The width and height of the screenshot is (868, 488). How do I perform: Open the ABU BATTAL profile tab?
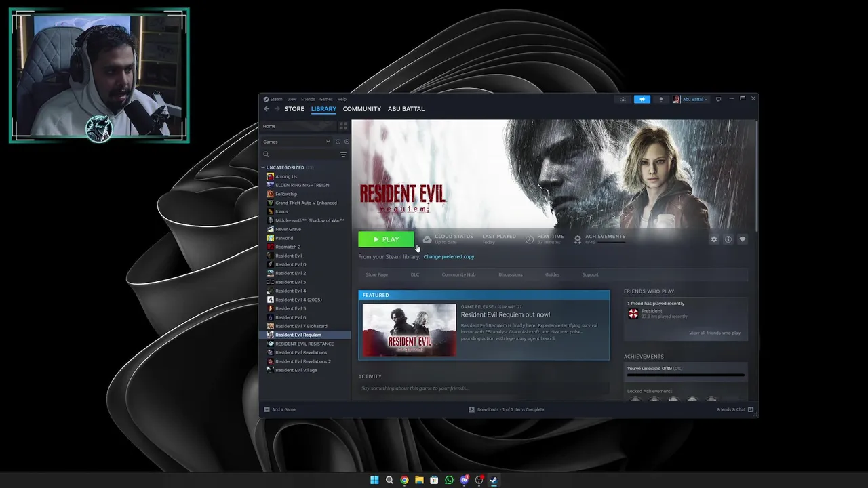tap(406, 109)
